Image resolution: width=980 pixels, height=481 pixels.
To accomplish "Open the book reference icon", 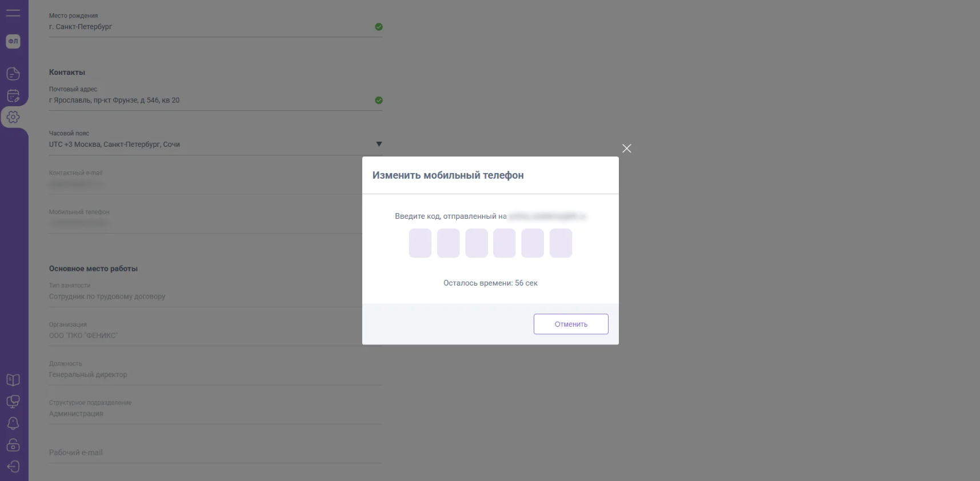I will pyautogui.click(x=13, y=380).
